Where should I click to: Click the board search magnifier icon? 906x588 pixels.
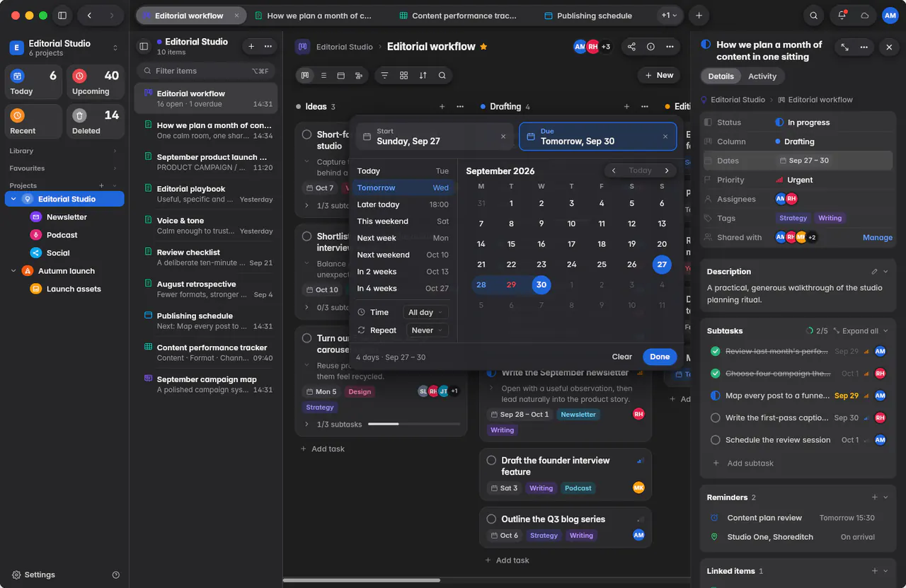coord(442,75)
